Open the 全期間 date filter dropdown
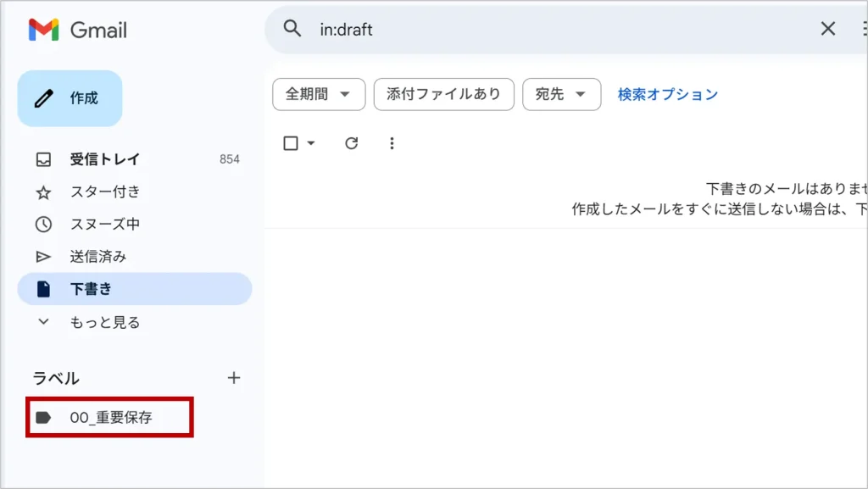868x489 pixels. (x=318, y=94)
